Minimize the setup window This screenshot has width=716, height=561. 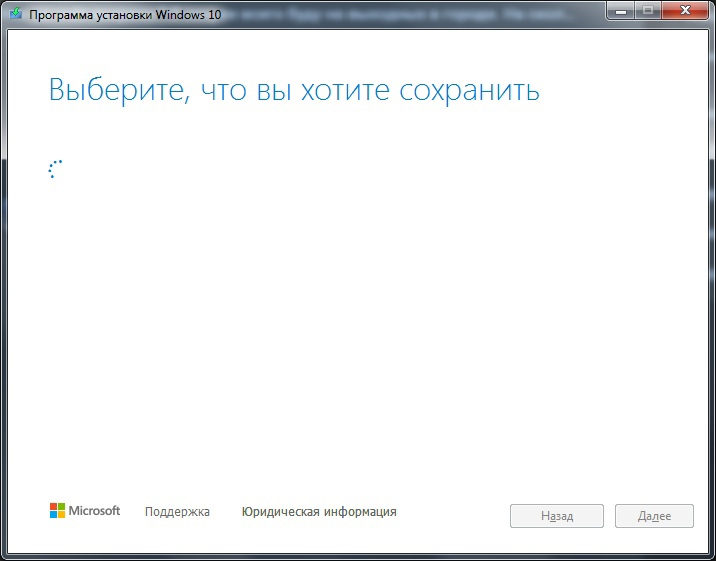click(x=621, y=10)
